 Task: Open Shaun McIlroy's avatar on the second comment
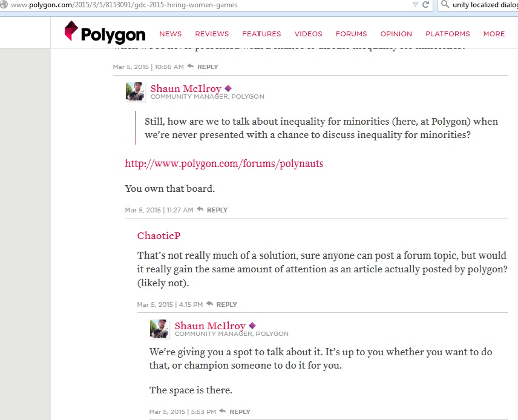point(159,329)
